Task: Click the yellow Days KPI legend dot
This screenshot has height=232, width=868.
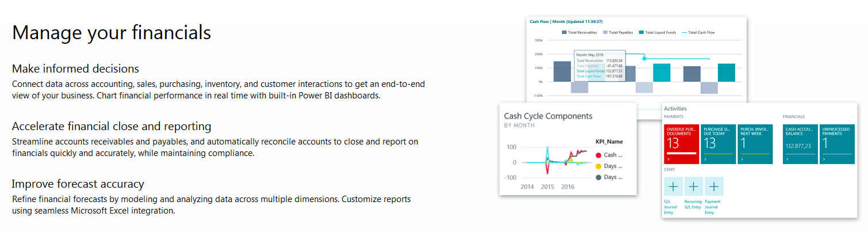Action: [x=598, y=166]
